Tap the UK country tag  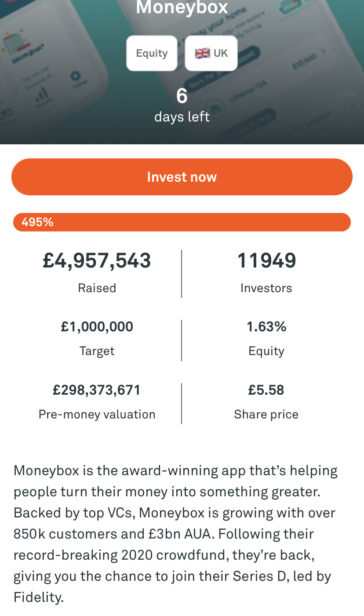click(x=211, y=53)
